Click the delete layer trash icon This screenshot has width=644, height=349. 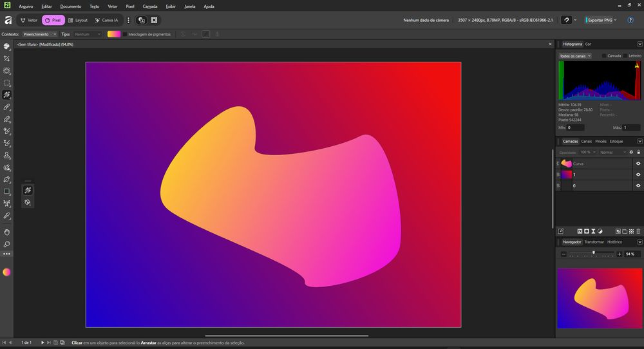coord(638,231)
